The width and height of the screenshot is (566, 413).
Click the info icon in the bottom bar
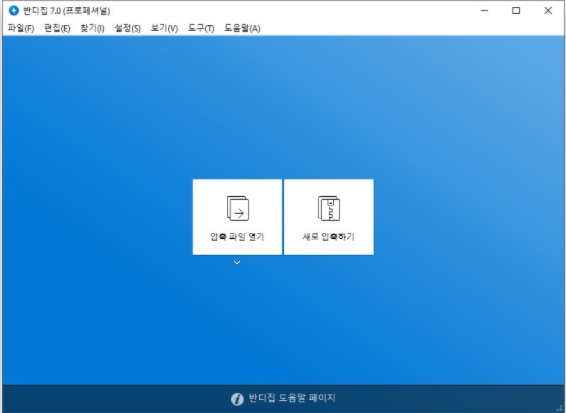[237, 399]
